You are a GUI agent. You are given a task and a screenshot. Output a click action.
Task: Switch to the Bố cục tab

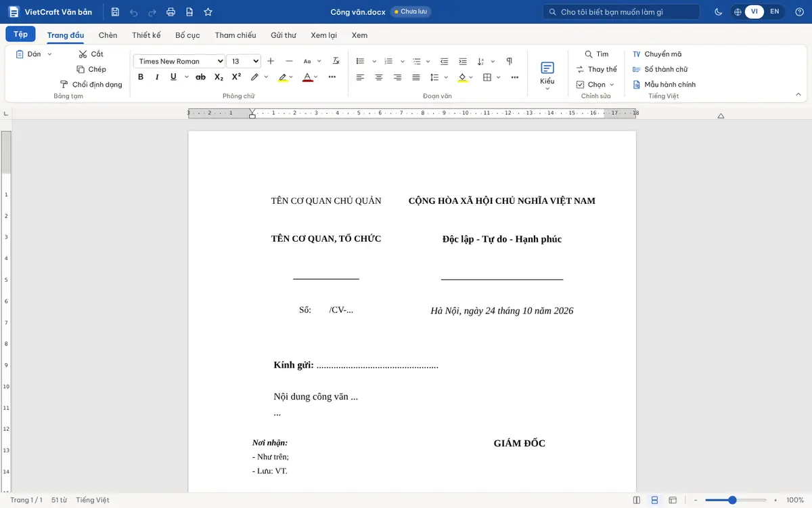click(187, 35)
